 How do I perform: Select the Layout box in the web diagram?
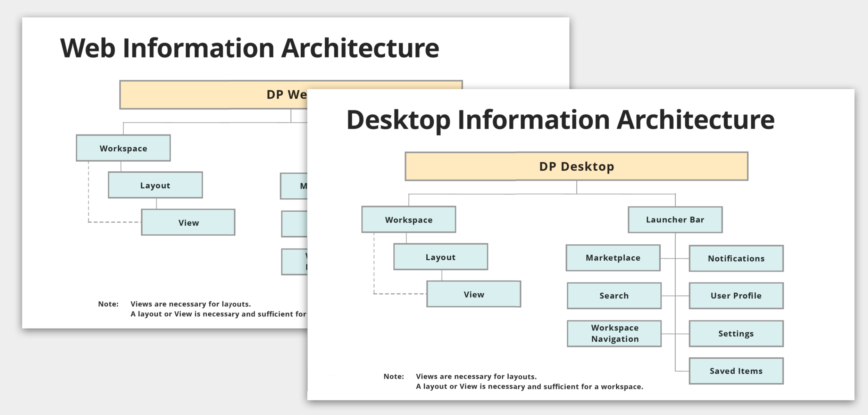point(155,185)
